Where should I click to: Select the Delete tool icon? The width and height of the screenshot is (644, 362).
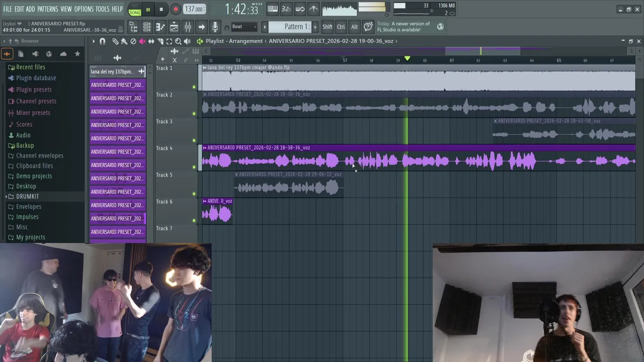click(x=133, y=41)
